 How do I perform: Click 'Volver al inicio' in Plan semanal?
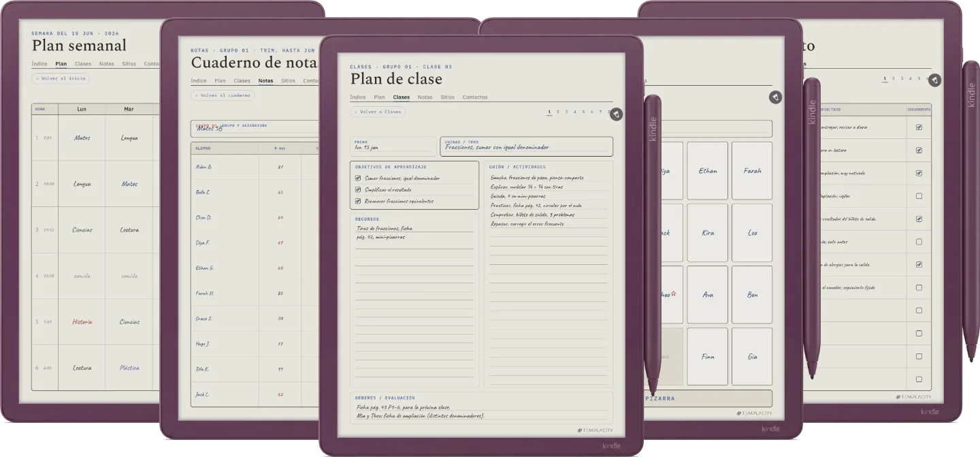(61, 78)
